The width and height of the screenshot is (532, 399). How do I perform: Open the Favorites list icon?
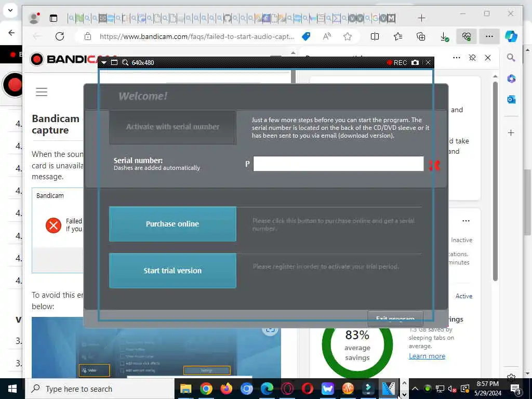(x=397, y=36)
